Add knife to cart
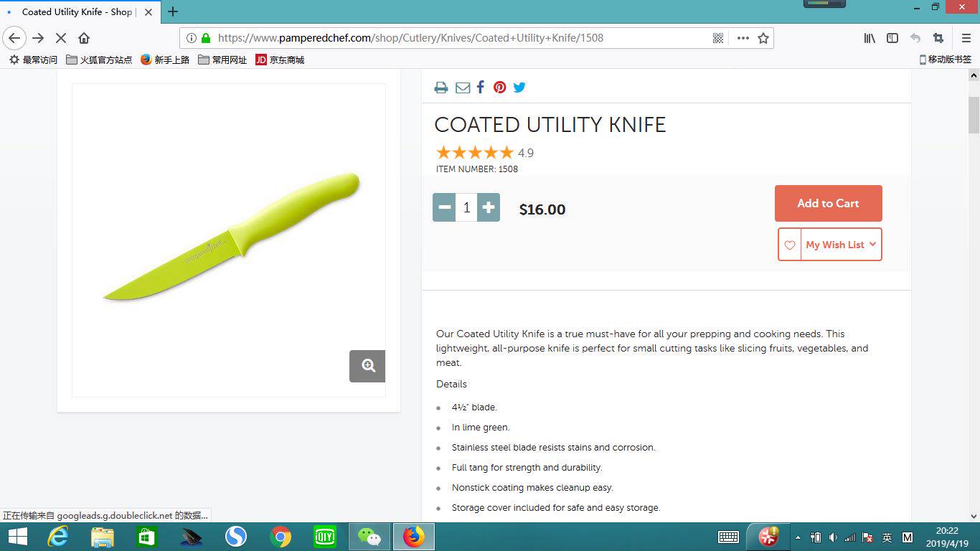 pyautogui.click(x=829, y=203)
